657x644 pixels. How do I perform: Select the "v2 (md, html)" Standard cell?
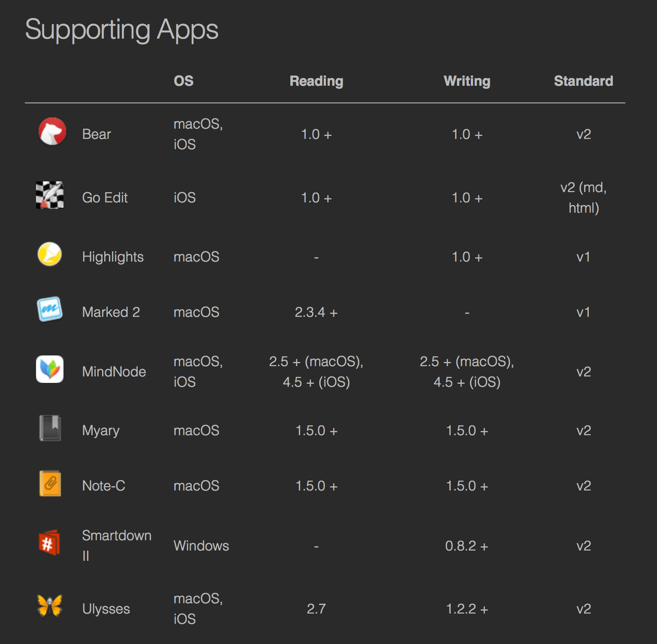pos(584,198)
